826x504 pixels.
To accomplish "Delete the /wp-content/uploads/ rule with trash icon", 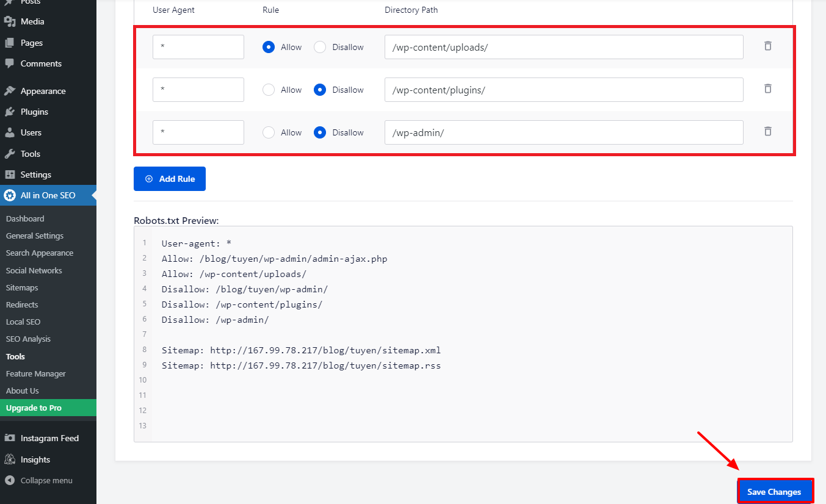I will click(x=768, y=46).
